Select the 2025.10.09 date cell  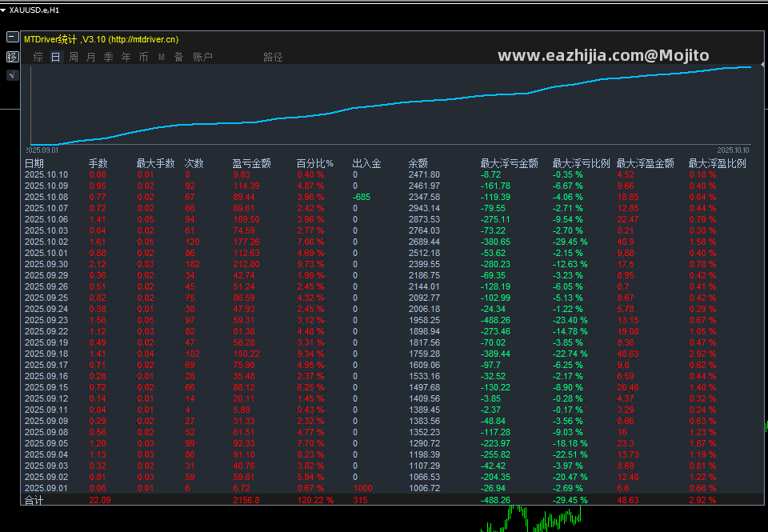click(x=46, y=186)
